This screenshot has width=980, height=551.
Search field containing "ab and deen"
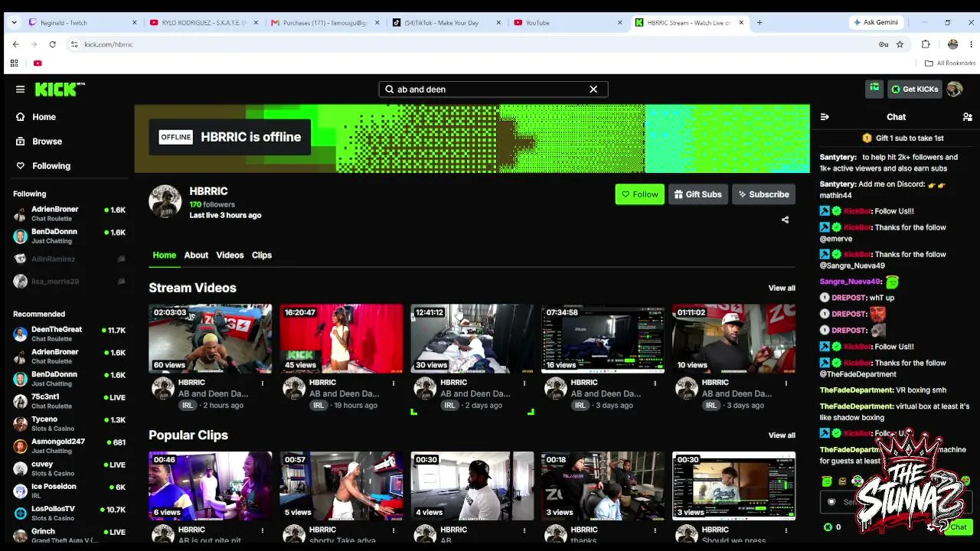click(x=493, y=90)
